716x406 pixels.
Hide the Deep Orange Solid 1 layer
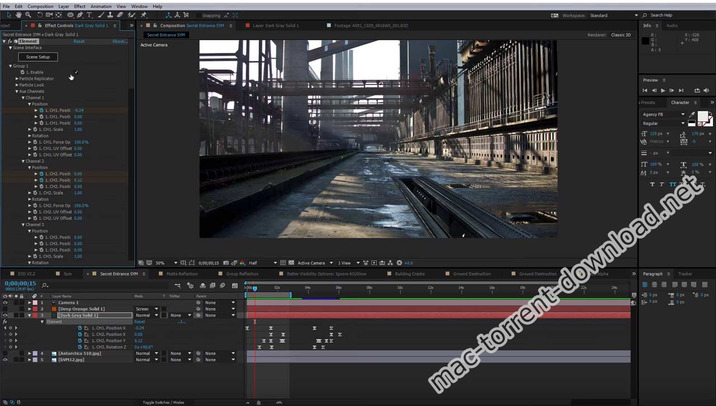[5, 309]
